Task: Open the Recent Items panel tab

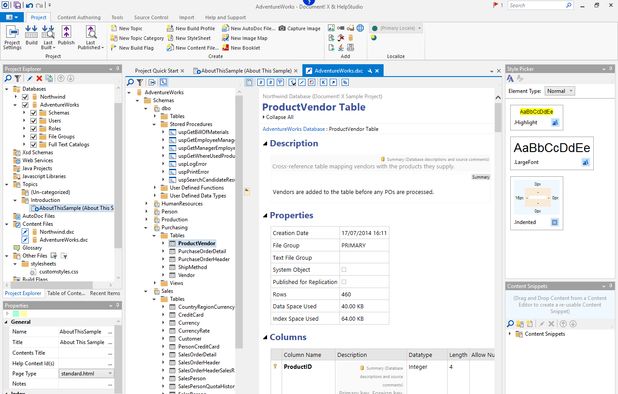Action: (105, 293)
